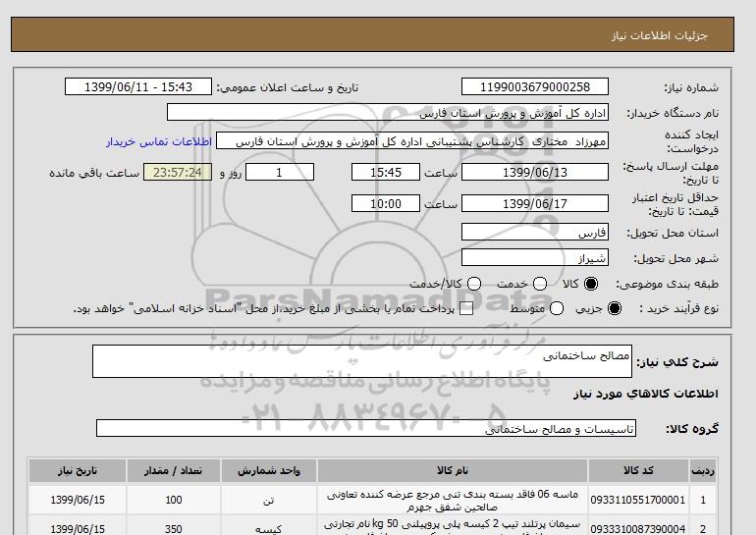Click the general description box مصالح ساختمانی
This screenshot has height=535, width=756.
click(x=362, y=361)
